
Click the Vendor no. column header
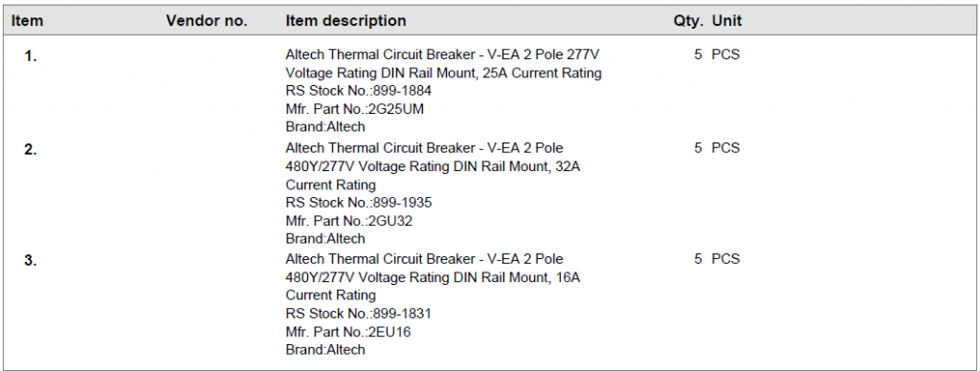click(x=207, y=21)
